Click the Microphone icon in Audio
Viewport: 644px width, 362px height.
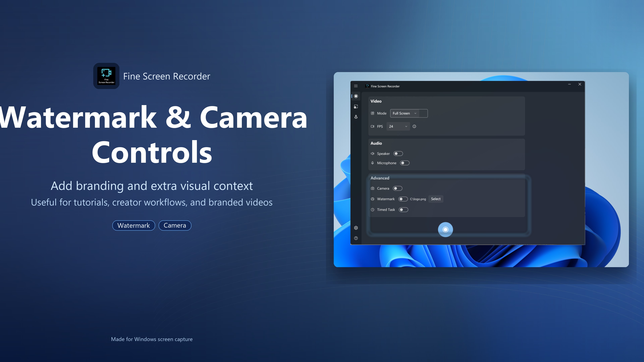(x=372, y=163)
